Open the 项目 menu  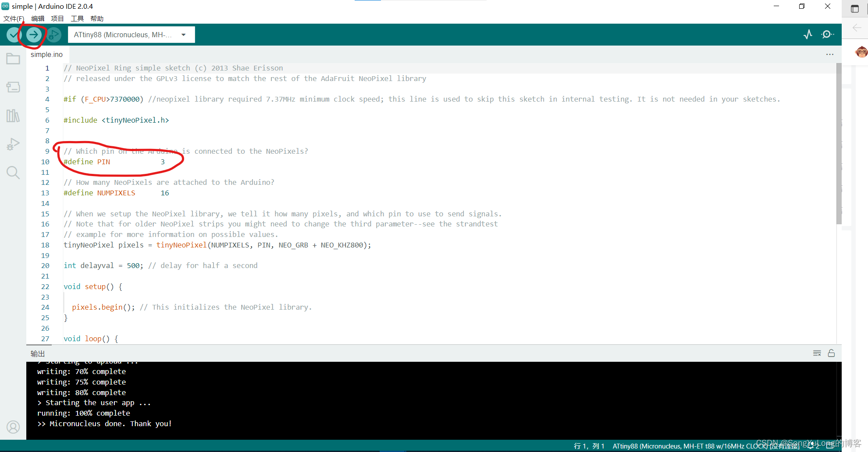[57, 18]
